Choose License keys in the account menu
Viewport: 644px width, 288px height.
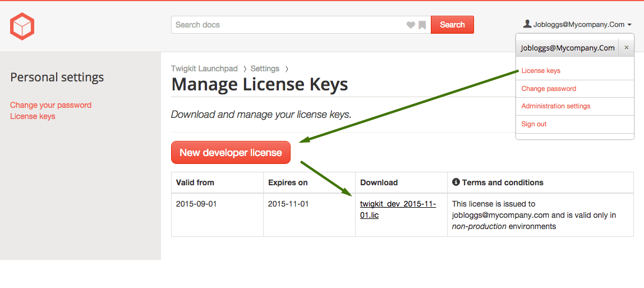point(541,71)
